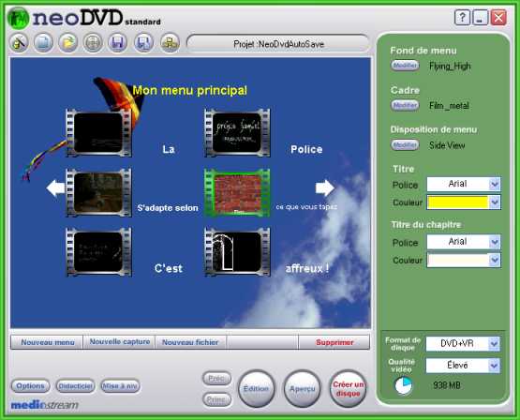Open a project using the yellow folder icon
This screenshot has height=420, width=520.
(x=68, y=43)
